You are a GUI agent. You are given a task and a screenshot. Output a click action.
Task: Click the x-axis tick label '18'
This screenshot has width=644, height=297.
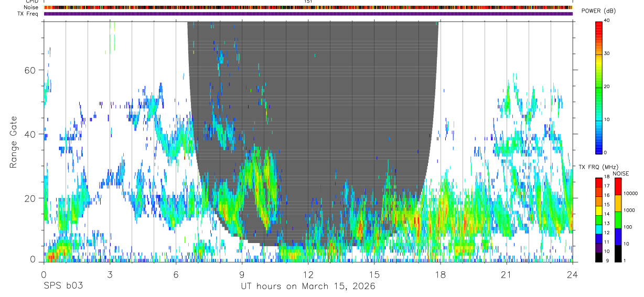coord(441,274)
